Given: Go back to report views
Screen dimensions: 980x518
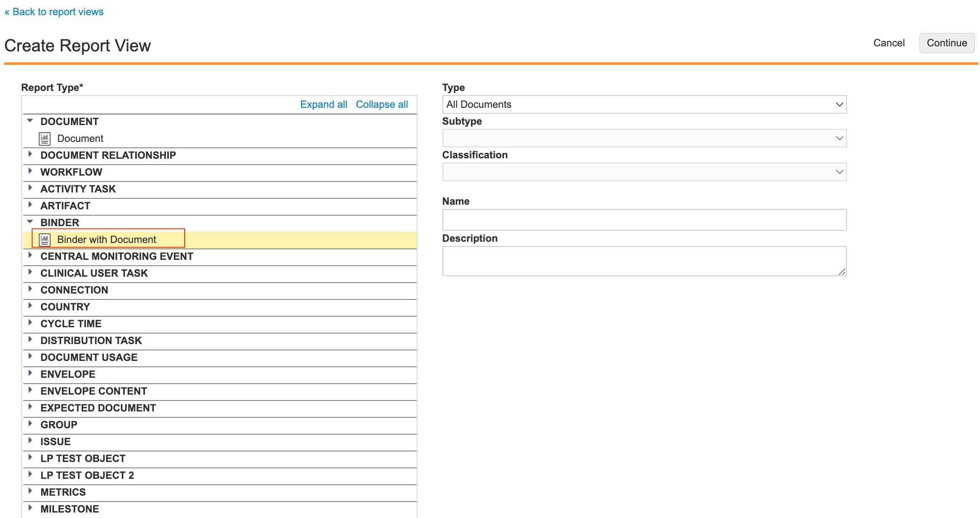Looking at the screenshot, I should coord(54,12).
